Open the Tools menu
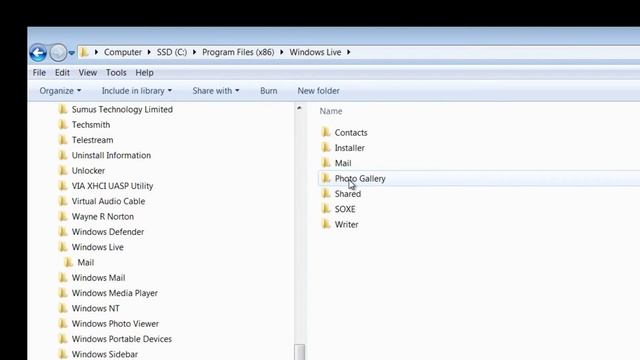Image resolution: width=640 pixels, height=360 pixels. click(x=116, y=73)
